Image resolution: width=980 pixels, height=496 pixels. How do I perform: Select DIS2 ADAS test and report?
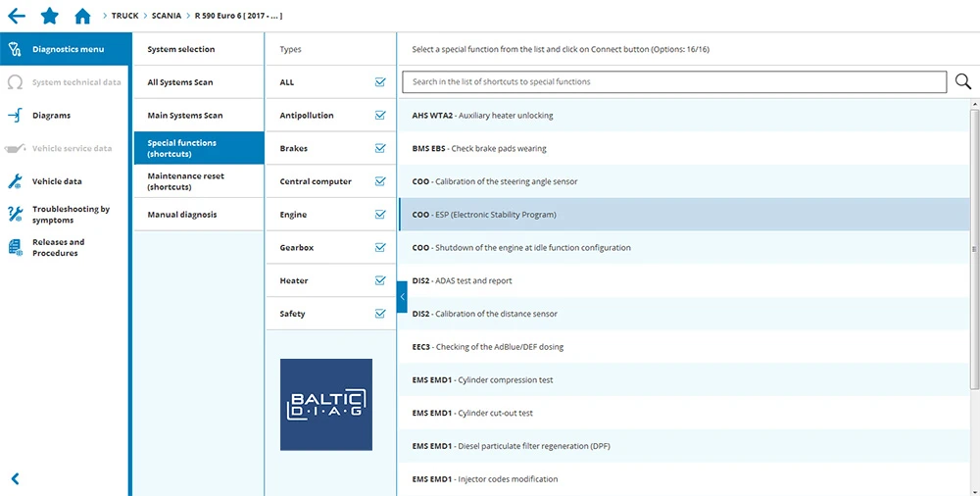pos(684,280)
